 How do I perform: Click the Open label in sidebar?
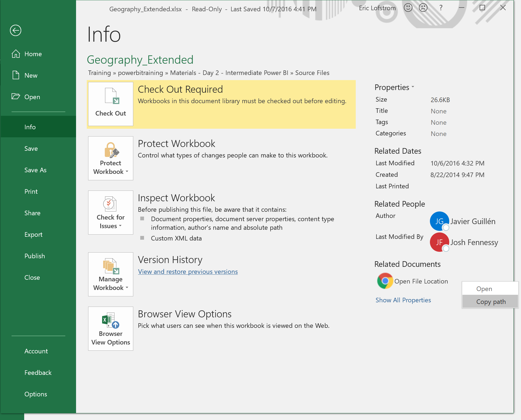pos(32,97)
